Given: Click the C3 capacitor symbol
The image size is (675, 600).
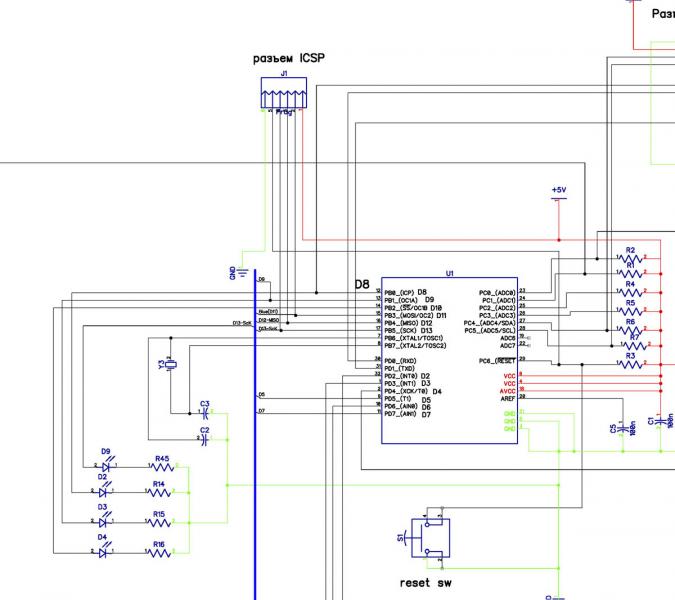Looking at the screenshot, I should point(204,412).
